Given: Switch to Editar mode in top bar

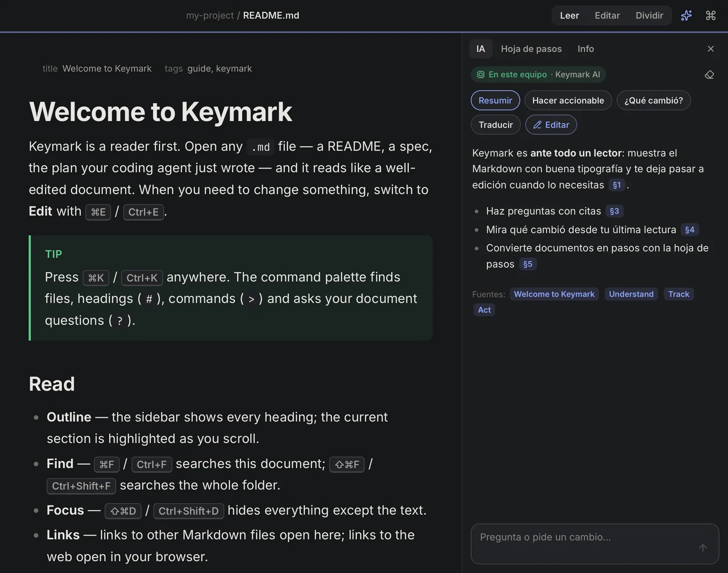Looking at the screenshot, I should [x=607, y=15].
